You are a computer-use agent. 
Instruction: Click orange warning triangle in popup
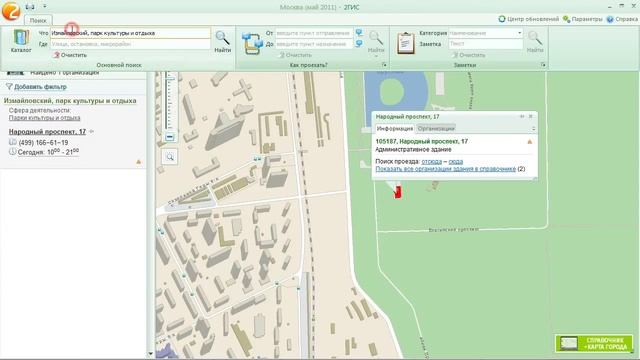(x=530, y=142)
